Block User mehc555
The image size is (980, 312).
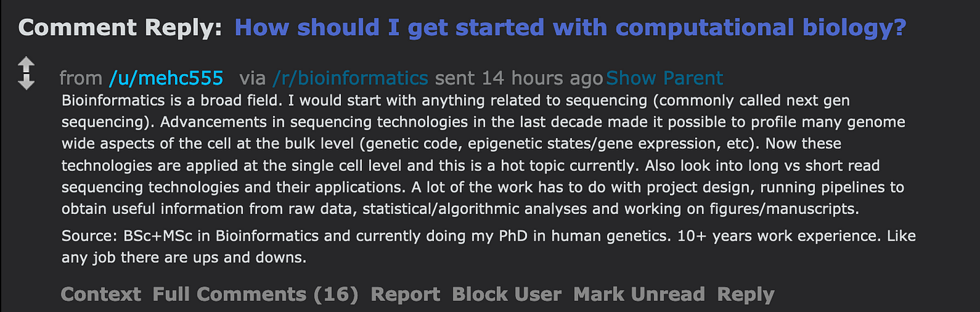pos(507,294)
